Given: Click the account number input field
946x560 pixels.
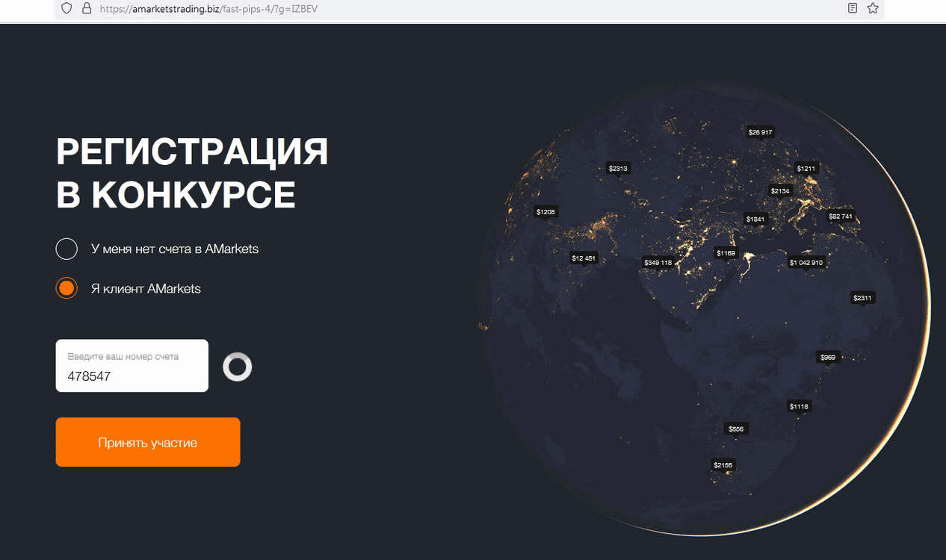Looking at the screenshot, I should [132, 366].
